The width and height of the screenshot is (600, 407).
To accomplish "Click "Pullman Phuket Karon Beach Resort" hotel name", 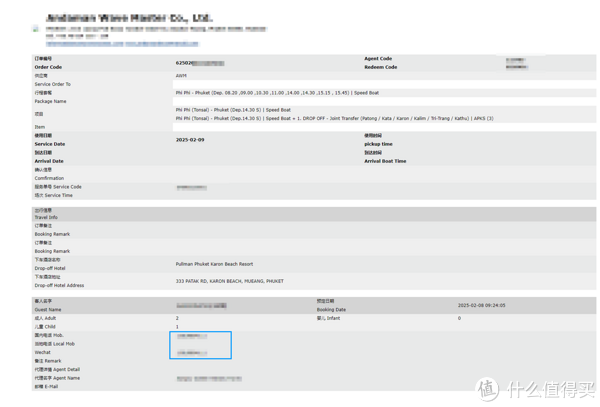I will [x=214, y=264].
